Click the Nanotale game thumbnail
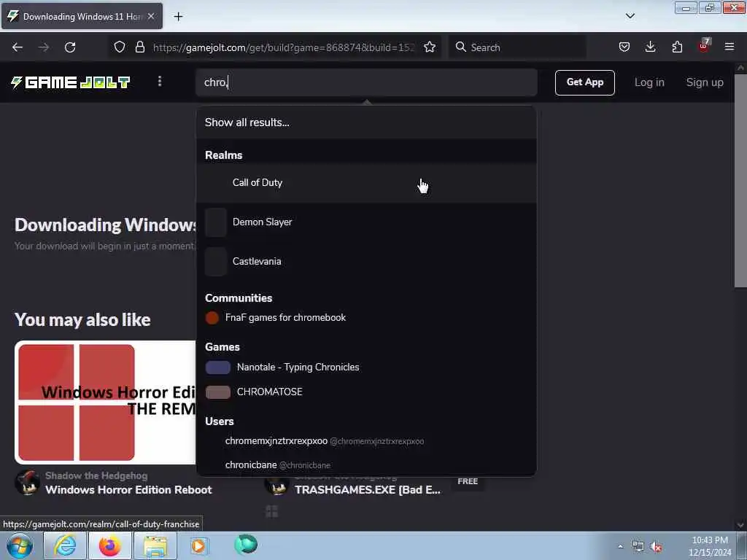Screen dimensions: 747x560 point(217,367)
